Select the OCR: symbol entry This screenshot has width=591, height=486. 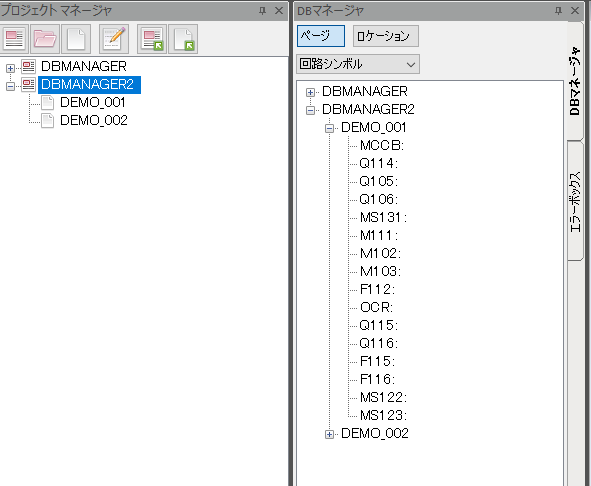pos(377,308)
